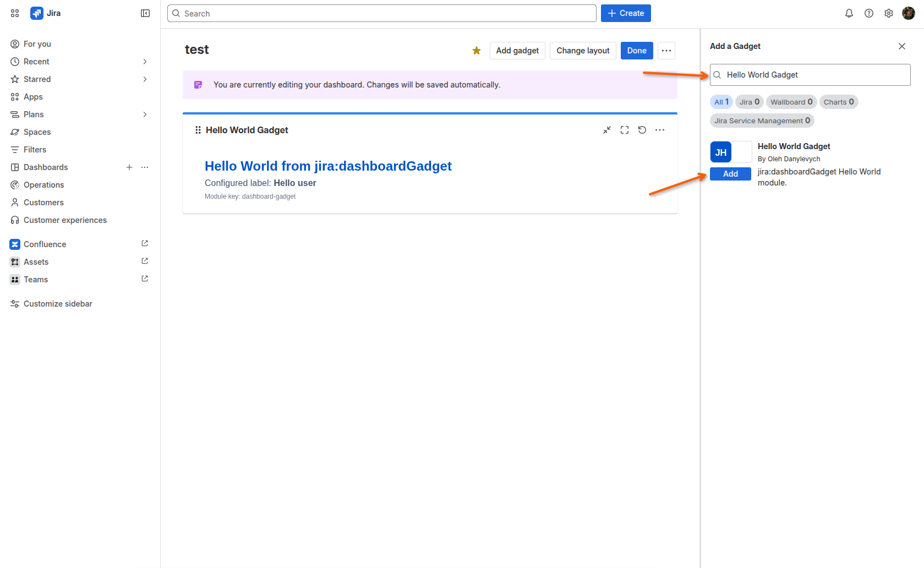Image resolution: width=924 pixels, height=568 pixels.
Task: Open the user profile avatar
Action: [909, 13]
